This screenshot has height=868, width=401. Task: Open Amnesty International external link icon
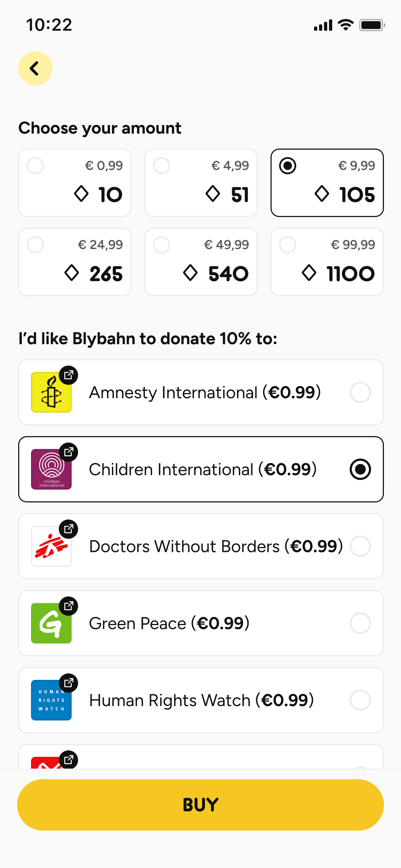pyautogui.click(x=68, y=375)
